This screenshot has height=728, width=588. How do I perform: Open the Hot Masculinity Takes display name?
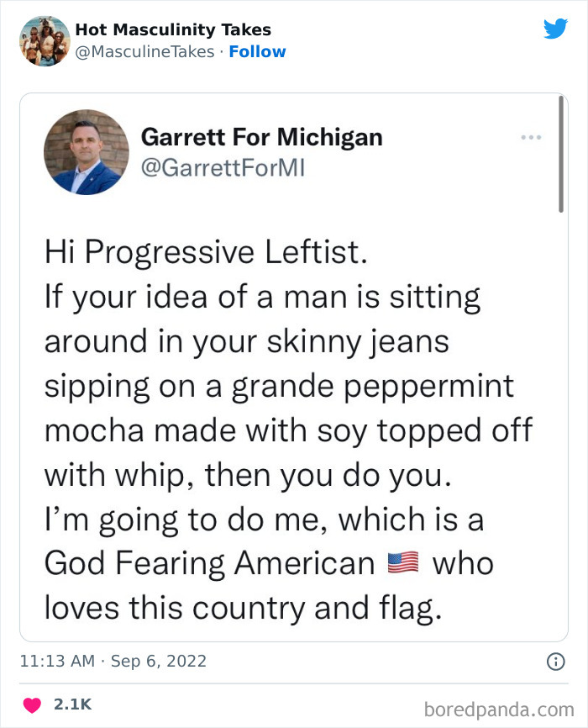[x=173, y=30]
